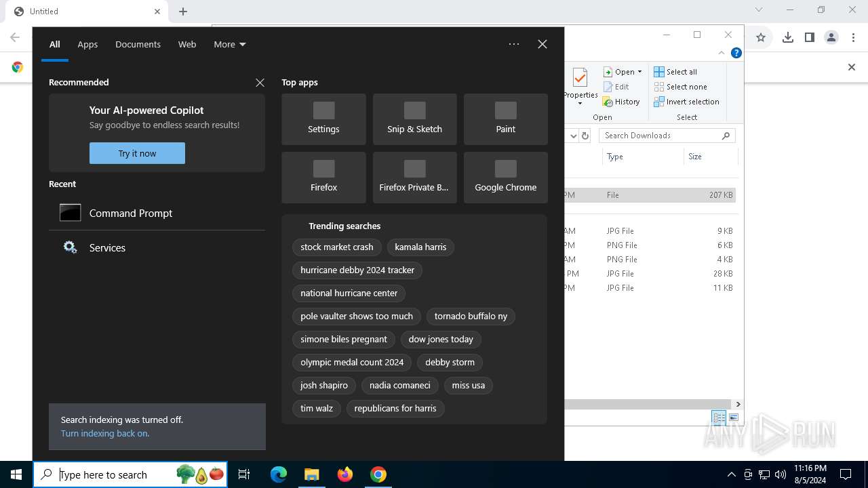This screenshot has width=868, height=488.
Task: Open File Explorer from taskbar
Action: pos(311,474)
